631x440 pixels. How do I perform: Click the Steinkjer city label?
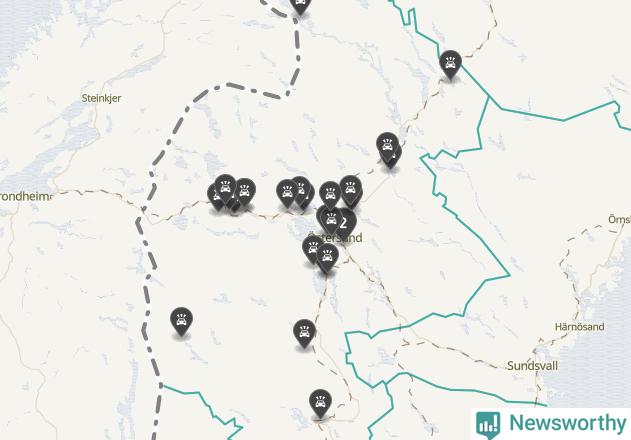101,98
